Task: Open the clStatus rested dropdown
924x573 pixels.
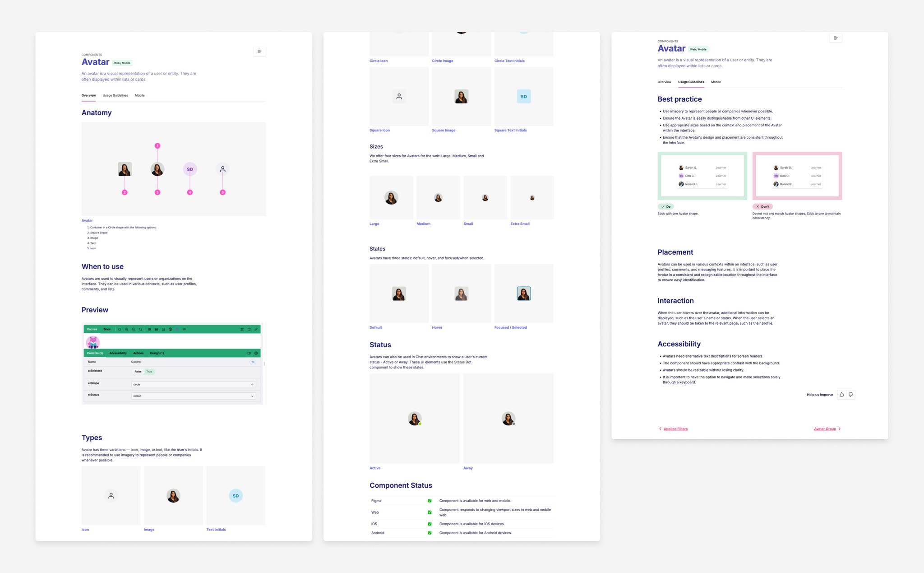Action: click(x=193, y=396)
